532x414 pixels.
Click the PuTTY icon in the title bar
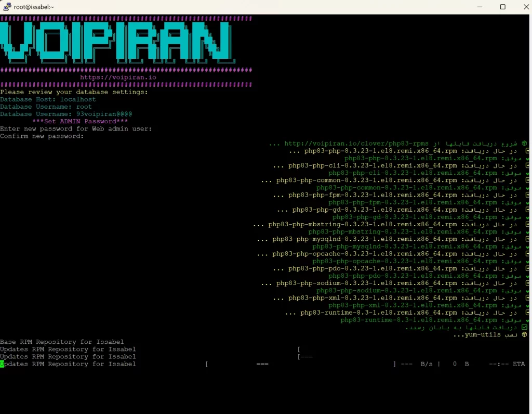pos(7,6)
